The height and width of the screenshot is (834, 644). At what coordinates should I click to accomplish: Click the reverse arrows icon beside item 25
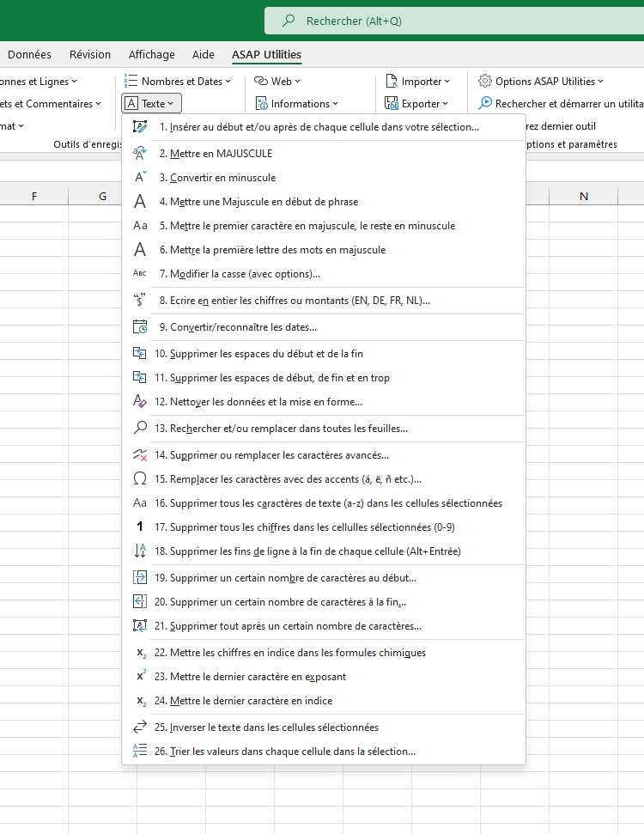[x=140, y=727]
